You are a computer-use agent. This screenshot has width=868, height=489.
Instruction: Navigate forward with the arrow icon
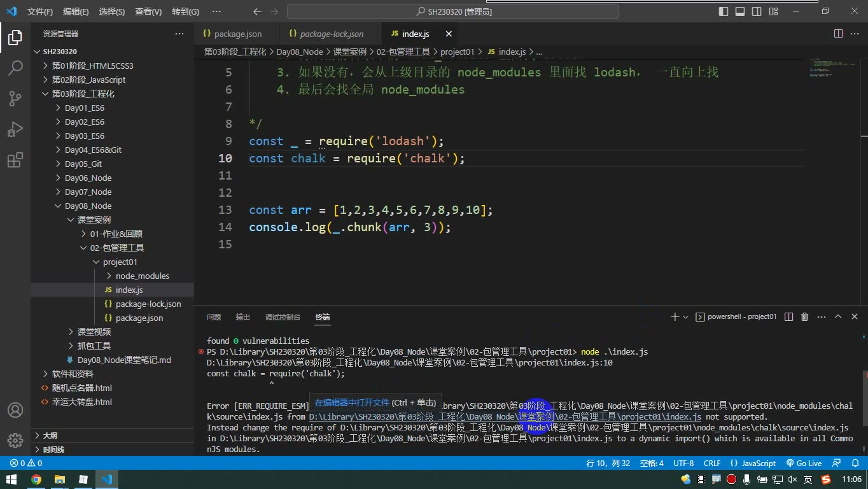pos(274,11)
